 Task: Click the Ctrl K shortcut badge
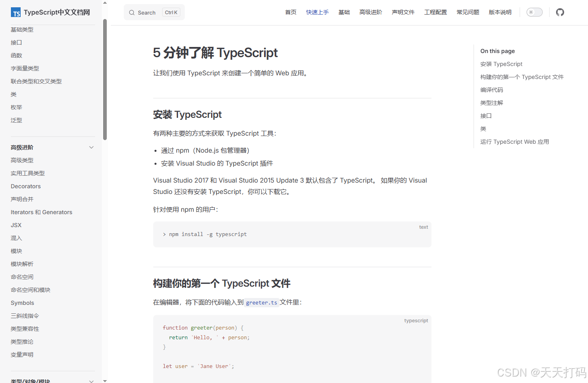point(171,13)
